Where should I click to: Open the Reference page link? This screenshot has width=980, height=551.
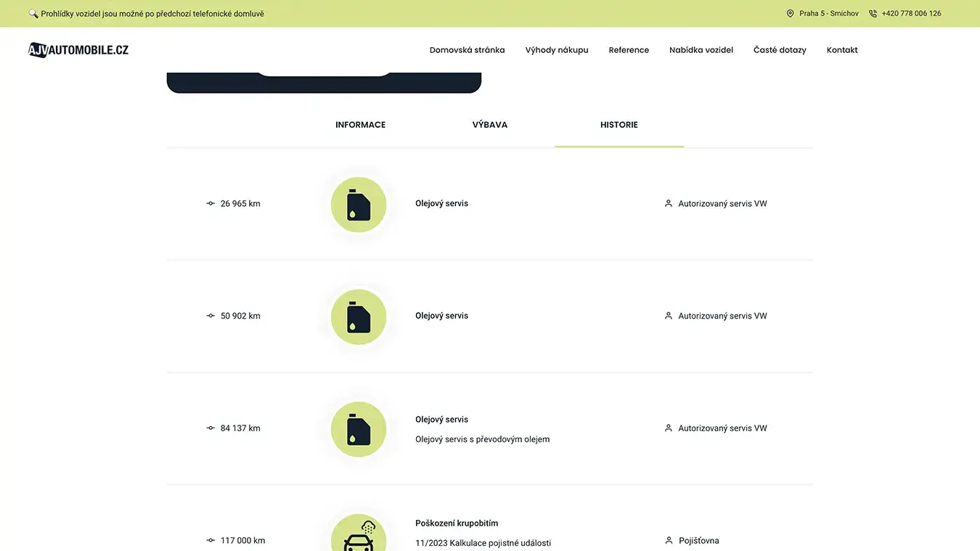pos(629,50)
